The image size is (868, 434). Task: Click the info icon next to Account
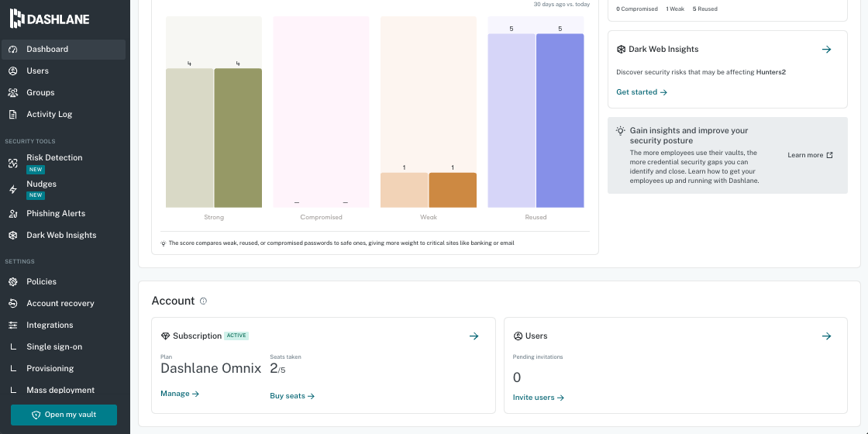tap(203, 301)
